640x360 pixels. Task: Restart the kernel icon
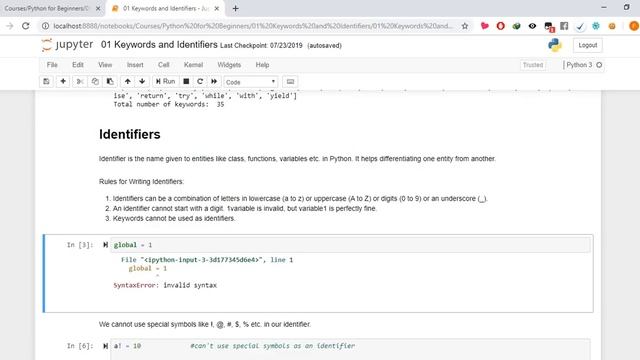coord(200,82)
